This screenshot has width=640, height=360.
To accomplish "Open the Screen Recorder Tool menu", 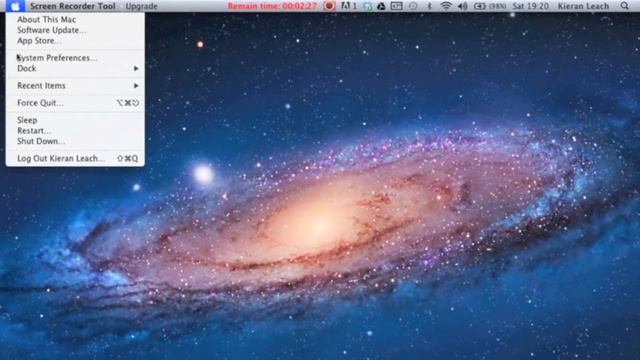I will [x=73, y=6].
